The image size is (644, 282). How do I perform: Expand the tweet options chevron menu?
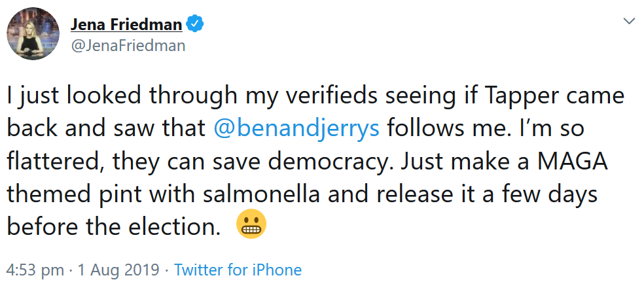tap(629, 22)
